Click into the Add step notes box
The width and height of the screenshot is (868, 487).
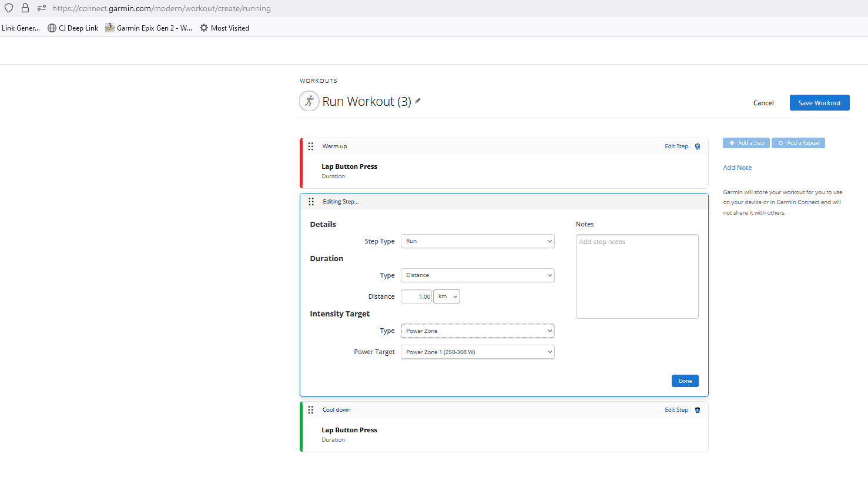click(x=637, y=276)
